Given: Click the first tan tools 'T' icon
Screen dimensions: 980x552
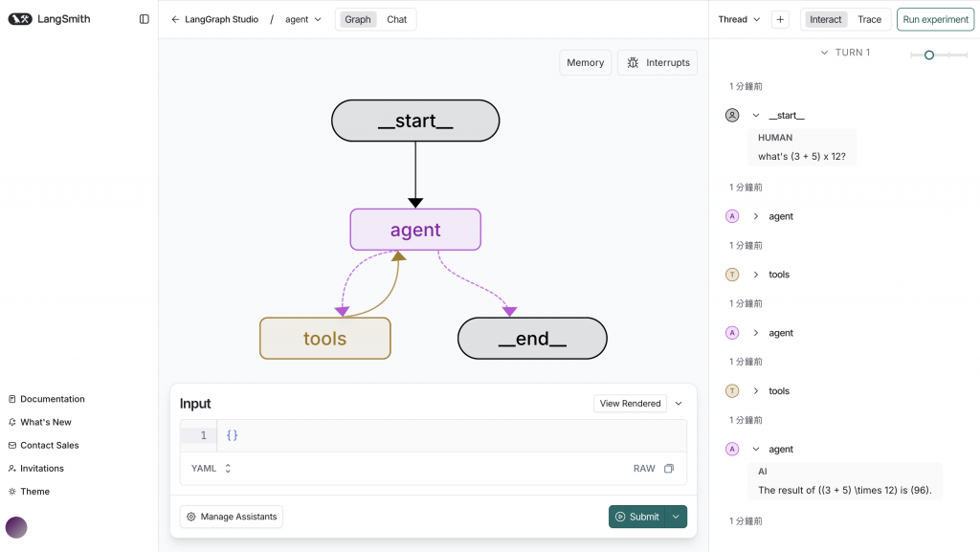Looking at the screenshot, I should coord(732,275).
